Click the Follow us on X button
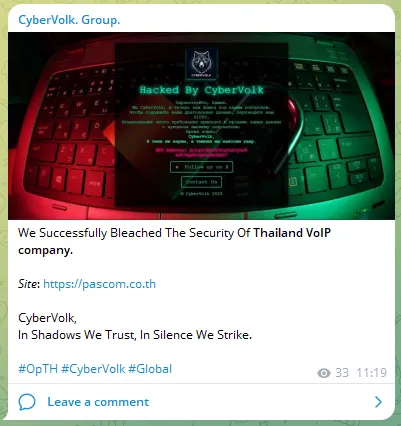Viewport: 401px width, 426px height. (201, 167)
